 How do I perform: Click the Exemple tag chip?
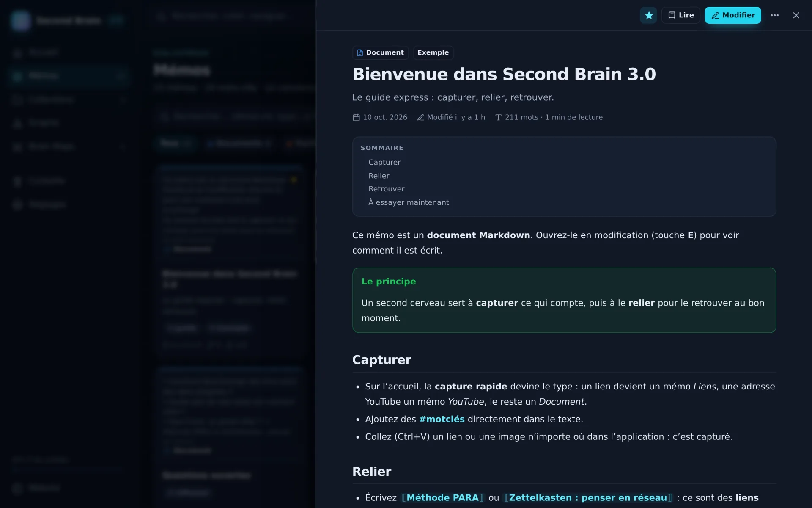(x=433, y=52)
